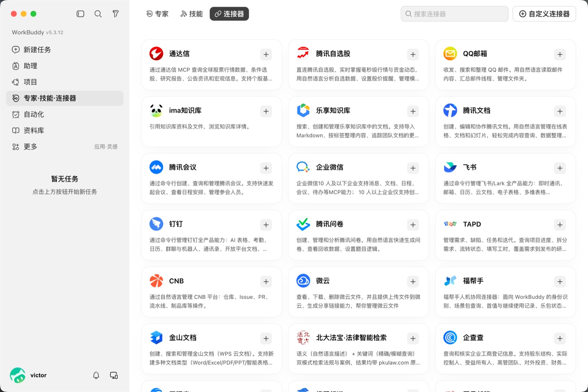
Task: Click the 金山文档 logo icon
Action: [156, 337]
